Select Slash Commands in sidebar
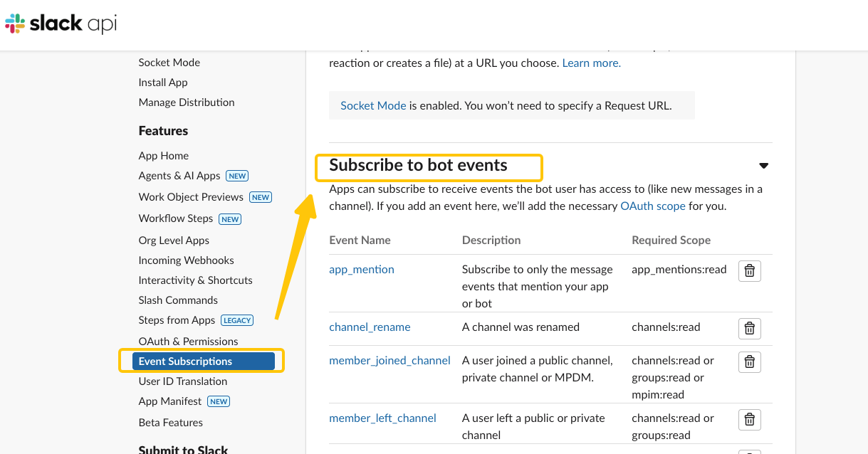The image size is (868, 454). point(178,300)
